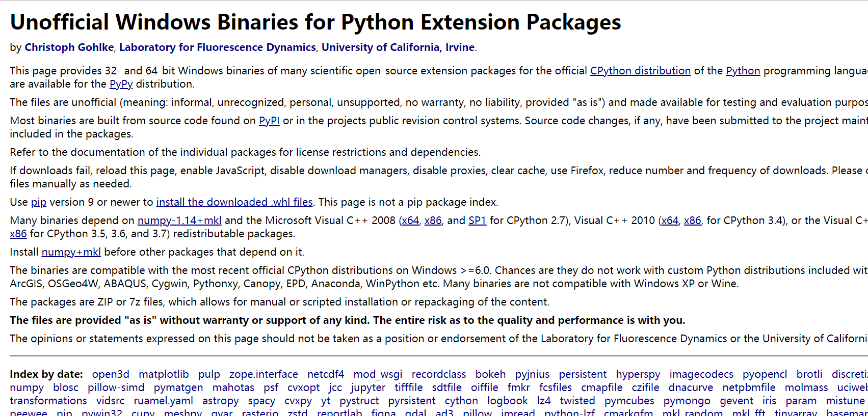Image resolution: width=868 pixels, height=416 pixels.
Task: Click the pyjnius index link
Action: point(533,374)
